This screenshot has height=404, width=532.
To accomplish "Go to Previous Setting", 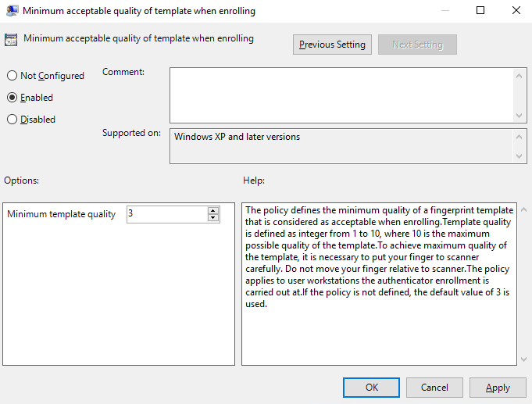I will [332, 45].
